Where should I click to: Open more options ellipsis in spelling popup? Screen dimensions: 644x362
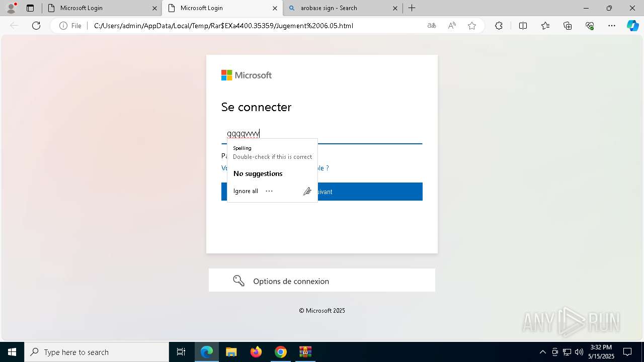click(x=269, y=191)
